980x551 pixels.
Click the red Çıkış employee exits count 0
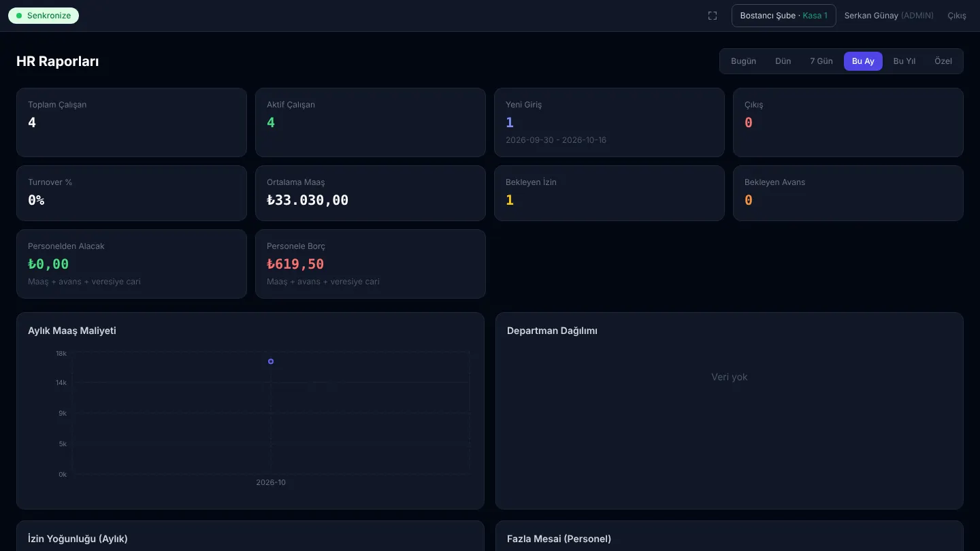(x=749, y=123)
